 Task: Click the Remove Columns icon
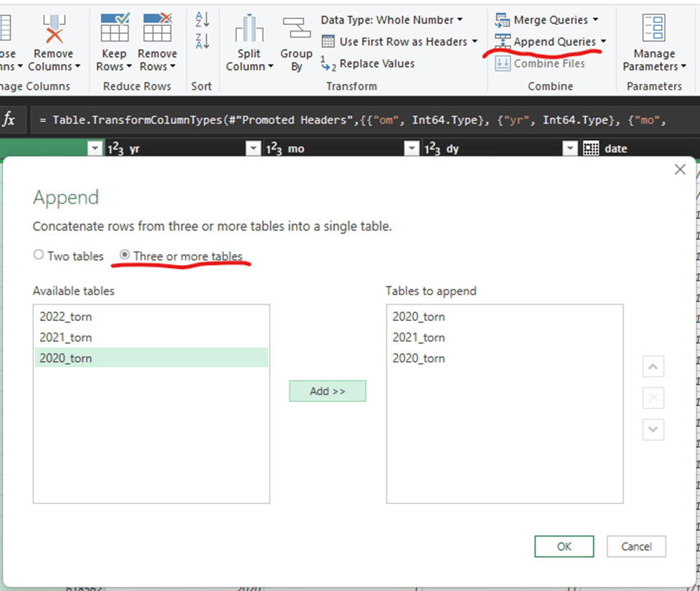pyautogui.click(x=54, y=29)
